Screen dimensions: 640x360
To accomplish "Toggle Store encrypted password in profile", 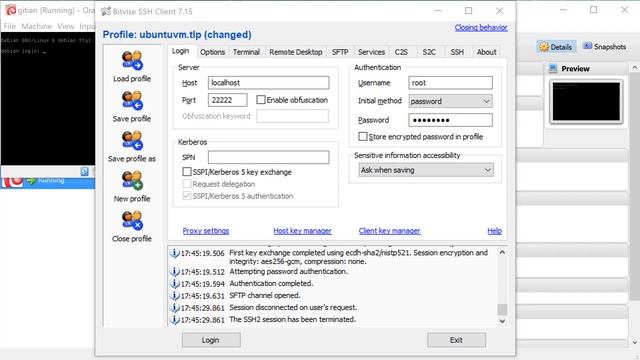I will [362, 136].
